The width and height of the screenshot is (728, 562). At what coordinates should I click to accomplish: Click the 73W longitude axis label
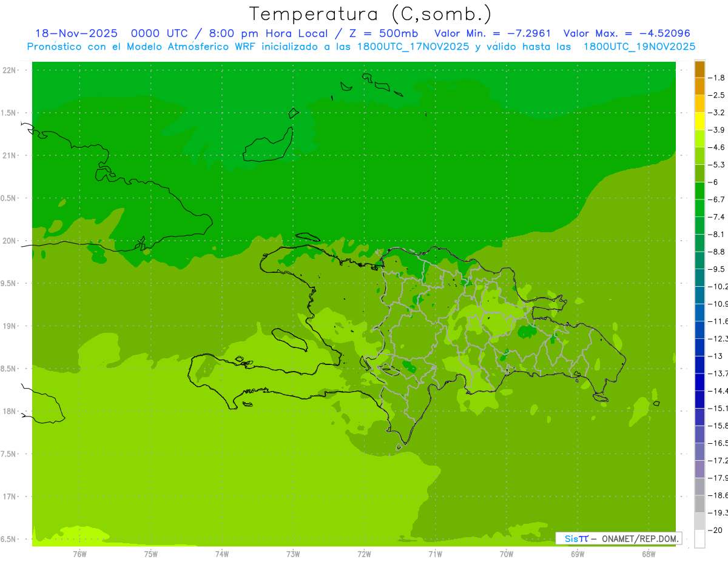pyautogui.click(x=293, y=554)
